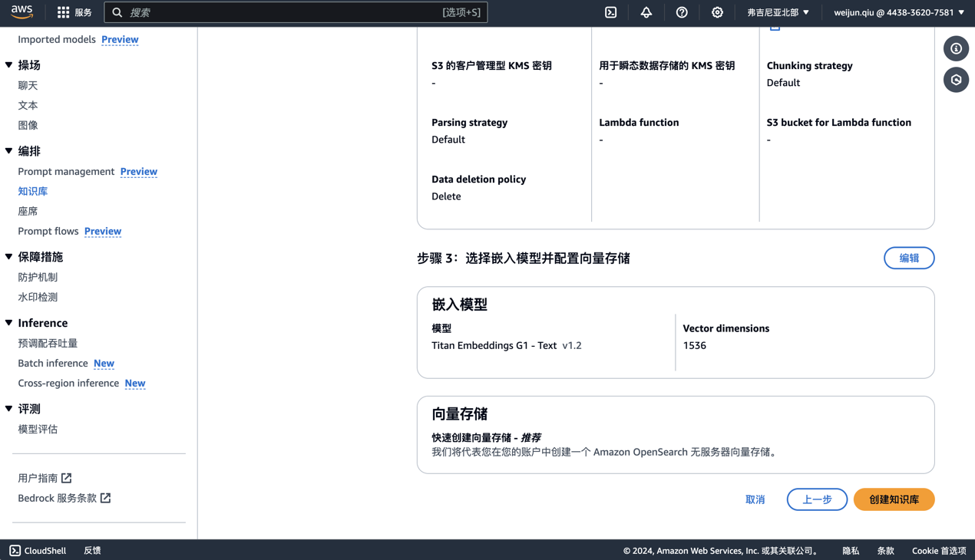975x560 pixels.
Task: Open the notifications bell icon
Action: (646, 12)
